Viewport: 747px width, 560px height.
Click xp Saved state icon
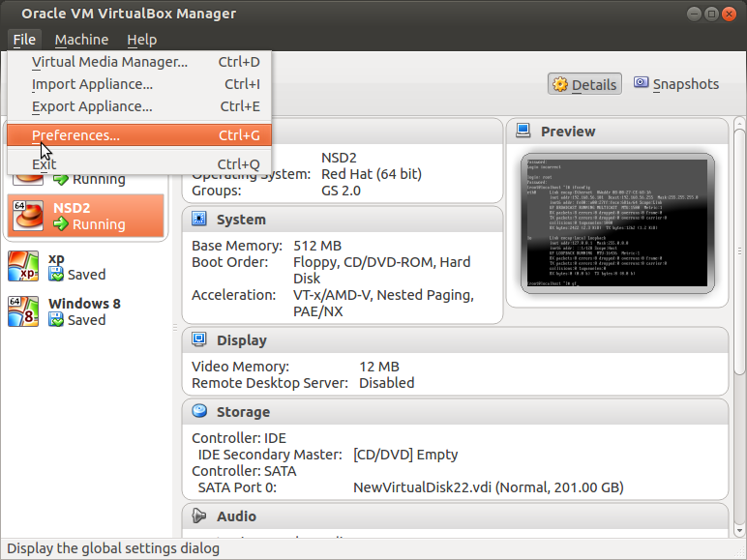(56, 275)
